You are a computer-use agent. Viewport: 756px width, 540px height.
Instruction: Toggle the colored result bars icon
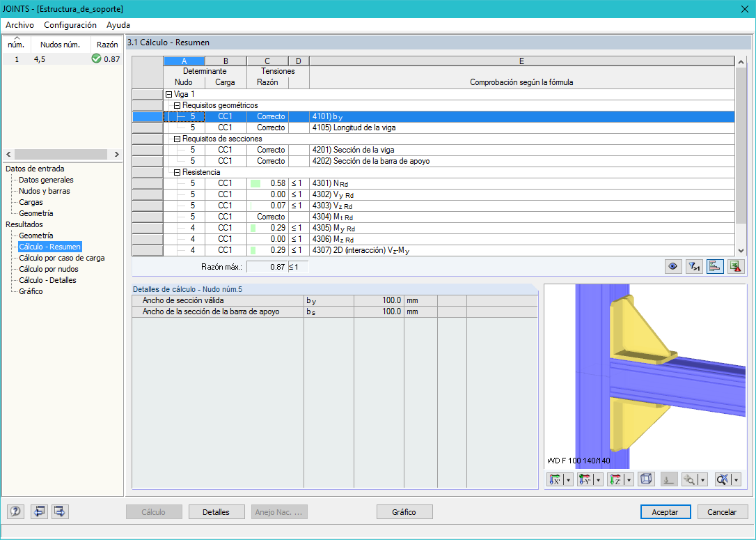tap(714, 266)
